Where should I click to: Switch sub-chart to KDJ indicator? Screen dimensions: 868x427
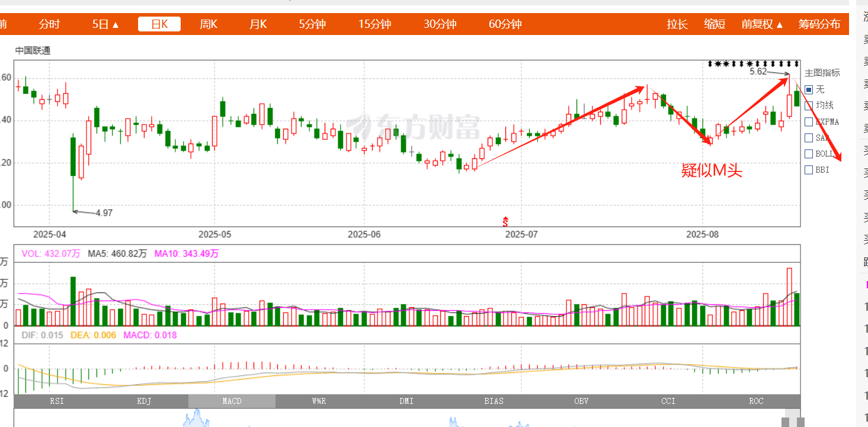click(x=144, y=401)
